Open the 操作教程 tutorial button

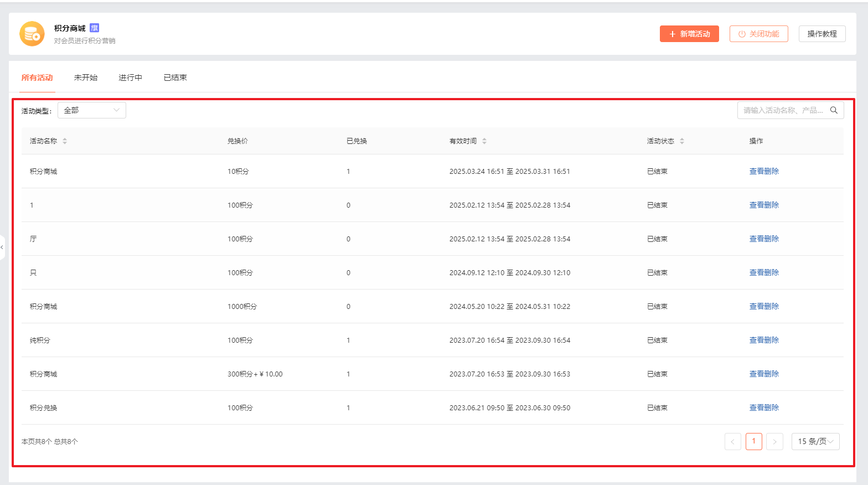tap(821, 34)
